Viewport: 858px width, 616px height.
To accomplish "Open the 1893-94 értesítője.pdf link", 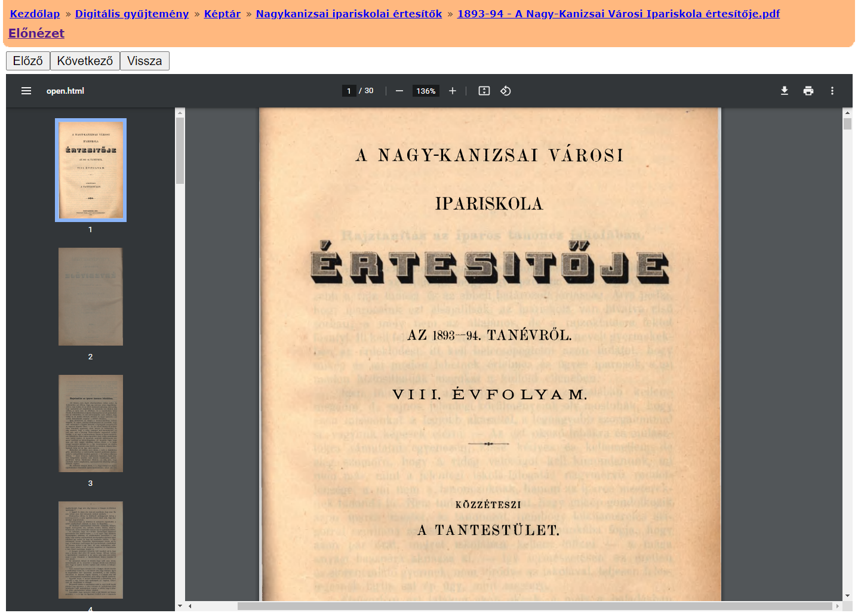I will pyautogui.click(x=619, y=14).
